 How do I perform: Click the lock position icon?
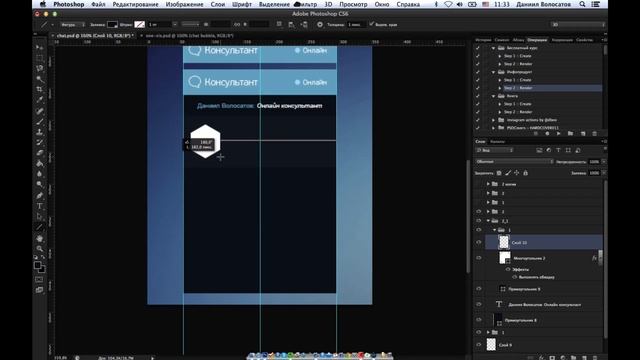click(516, 173)
